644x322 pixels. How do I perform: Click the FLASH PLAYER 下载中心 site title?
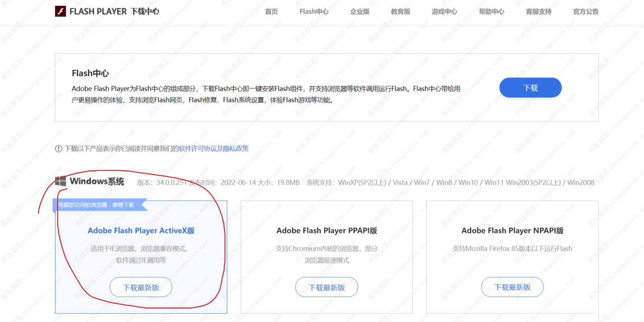point(114,12)
